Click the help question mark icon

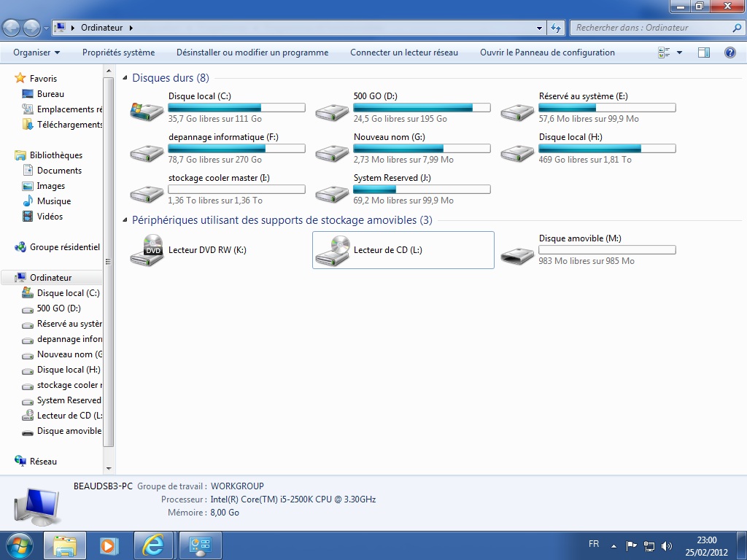tap(729, 52)
